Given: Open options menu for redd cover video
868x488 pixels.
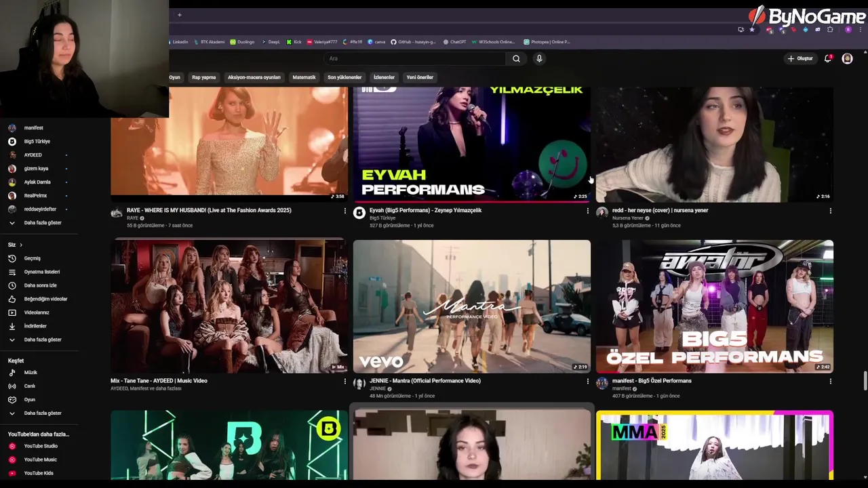Looking at the screenshot, I should 830,211.
